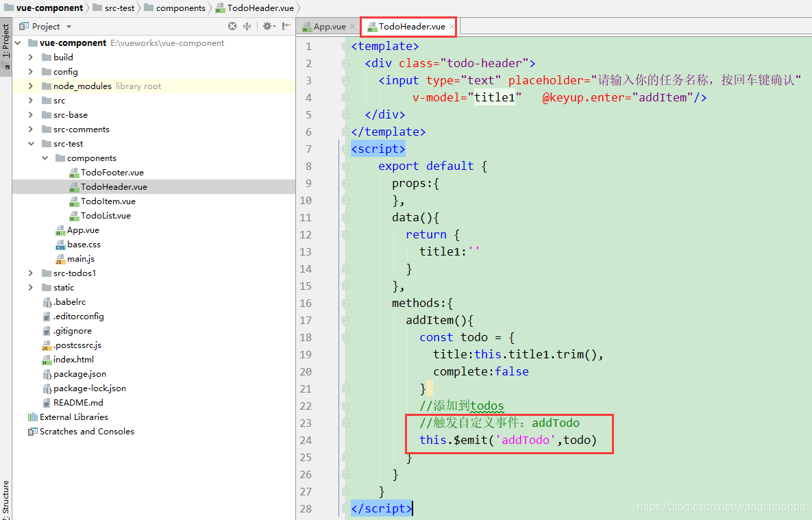The height and width of the screenshot is (520, 812).
Task: Click the build folder icon
Action: pos(46,57)
